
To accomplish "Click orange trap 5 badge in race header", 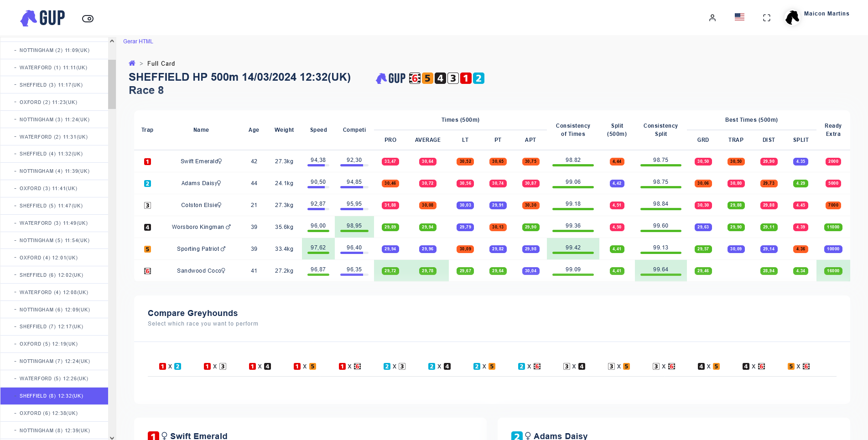I will tap(427, 78).
